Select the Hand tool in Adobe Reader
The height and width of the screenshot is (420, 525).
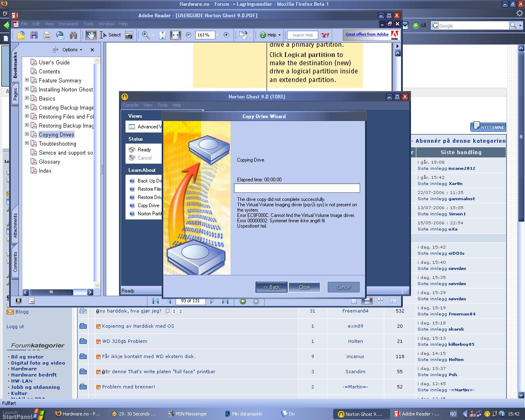tap(91, 35)
